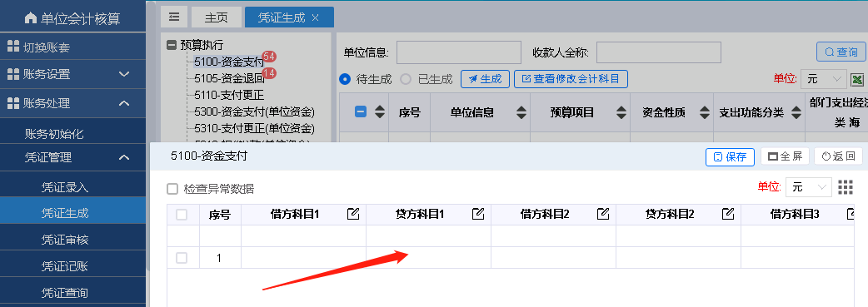Click the home icon beside 单位会计核算
Image resolution: width=868 pixels, height=307 pixels.
[x=31, y=18]
